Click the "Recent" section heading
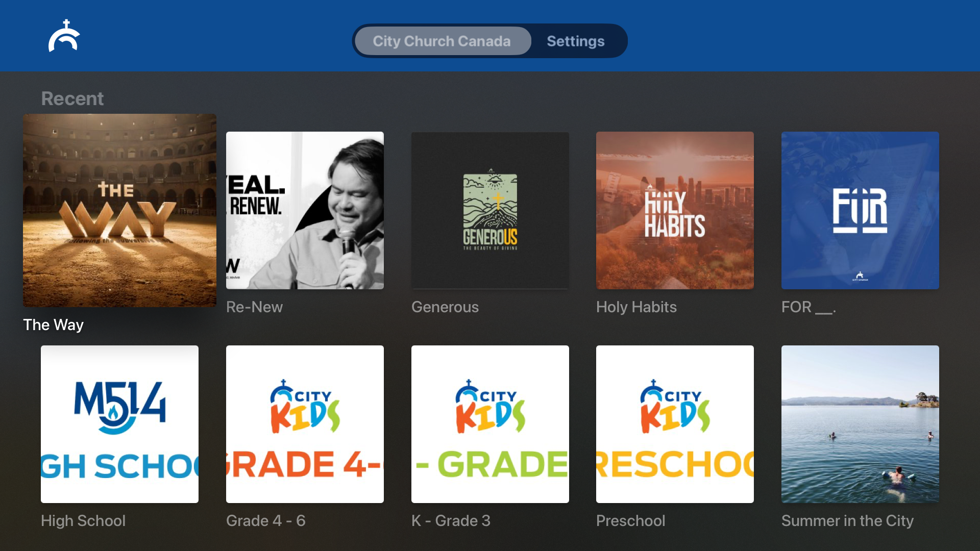Screen dimensions: 980x551 coord(72,98)
